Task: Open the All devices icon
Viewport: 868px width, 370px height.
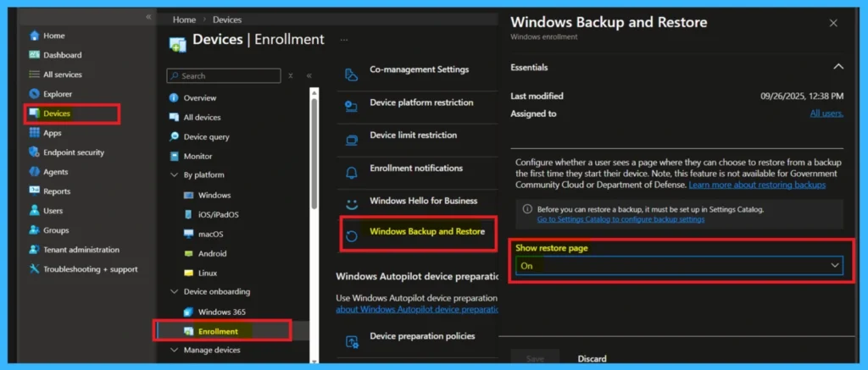Action: pyautogui.click(x=174, y=117)
